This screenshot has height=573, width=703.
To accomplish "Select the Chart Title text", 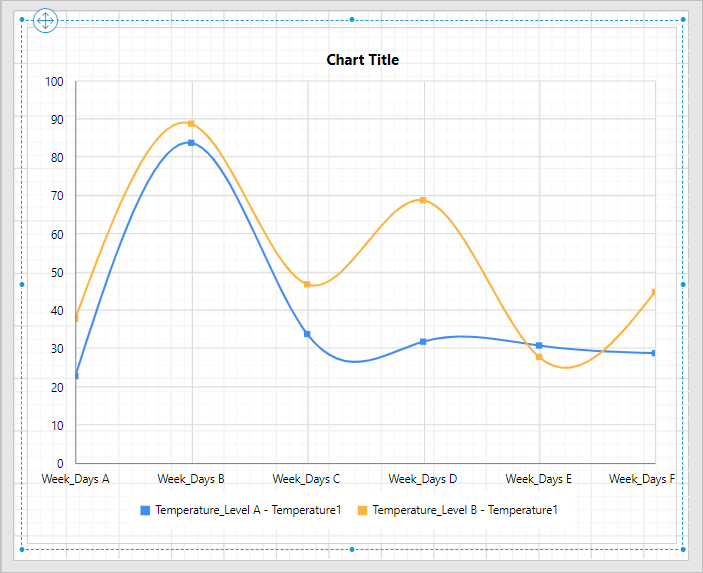I will 362,60.
